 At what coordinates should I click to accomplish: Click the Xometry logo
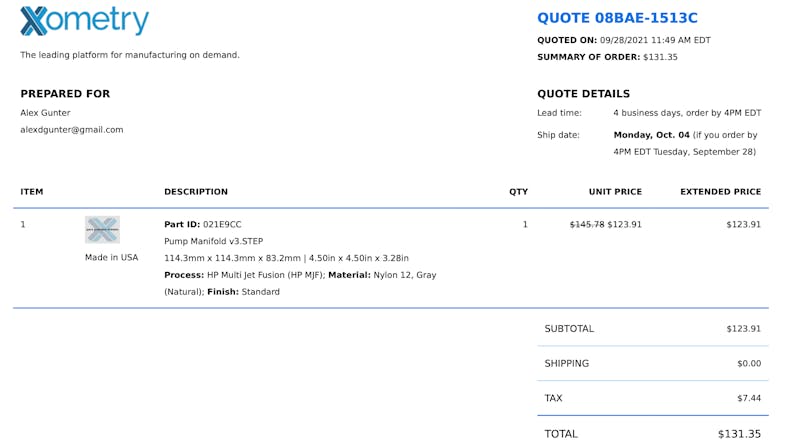pyautogui.click(x=84, y=21)
